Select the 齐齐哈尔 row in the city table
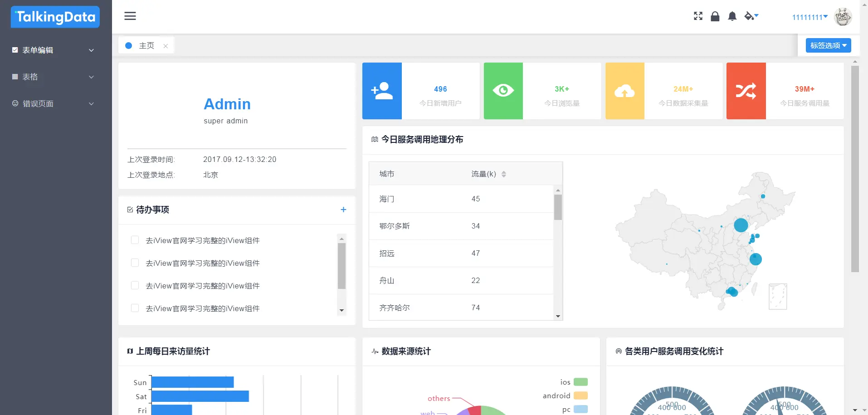 coord(461,307)
